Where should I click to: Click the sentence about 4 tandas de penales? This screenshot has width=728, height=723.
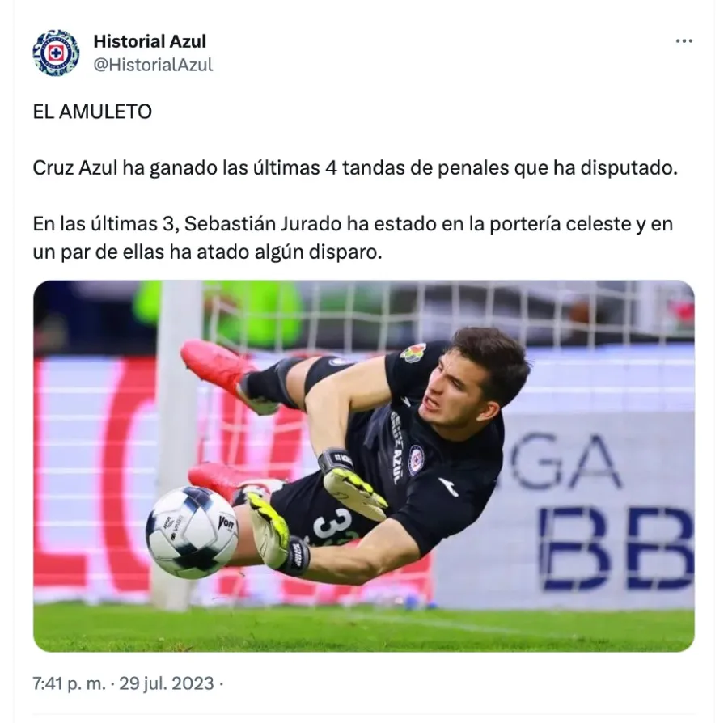[x=355, y=168]
